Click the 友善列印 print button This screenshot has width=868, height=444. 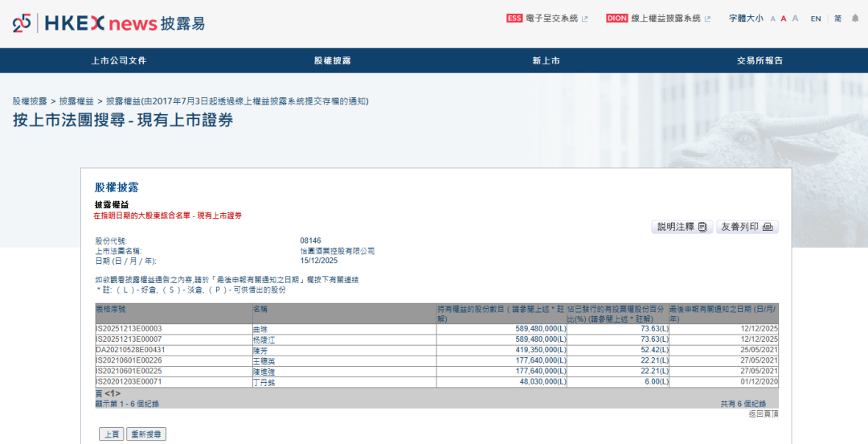[x=747, y=227]
